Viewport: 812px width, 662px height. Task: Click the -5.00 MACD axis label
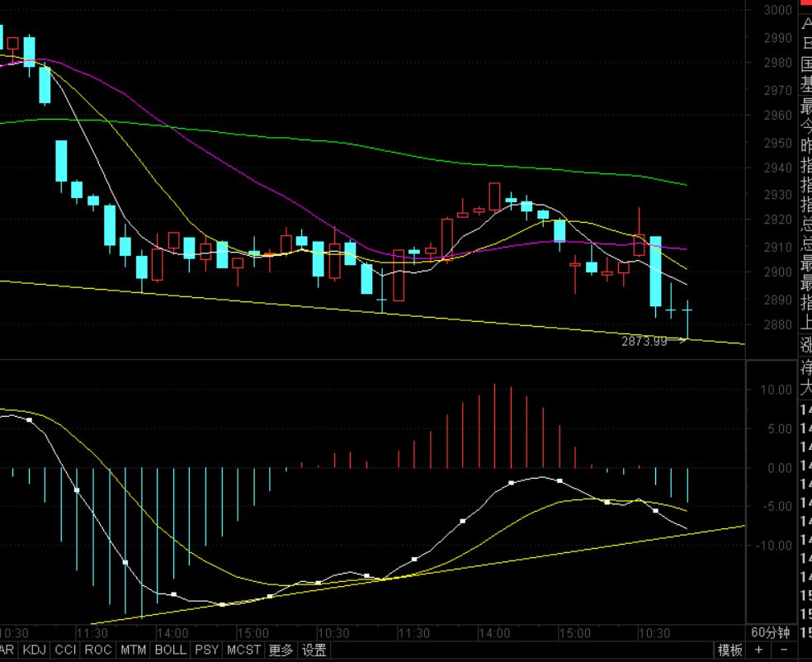pos(777,506)
